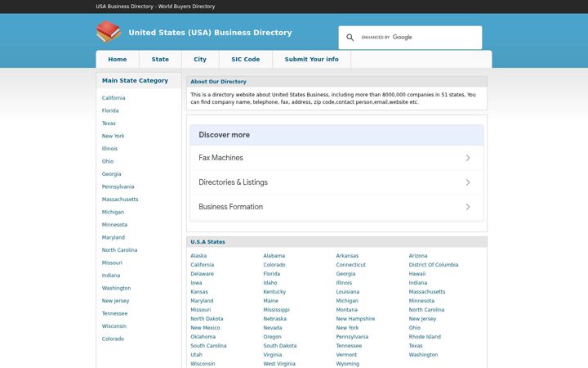Open Alabama in U.S.A States list
The height and width of the screenshot is (368, 588).
pos(274,256)
